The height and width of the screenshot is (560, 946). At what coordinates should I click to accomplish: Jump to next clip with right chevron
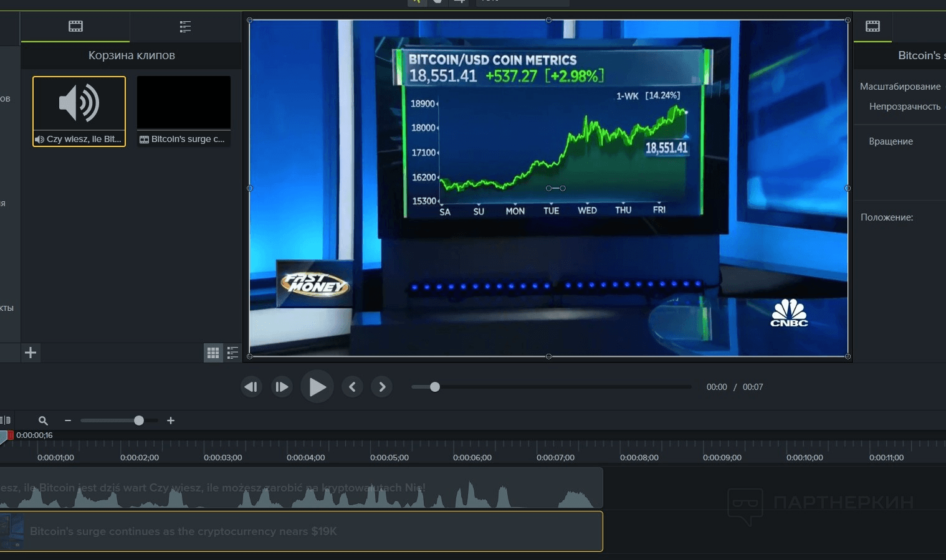pos(382,387)
